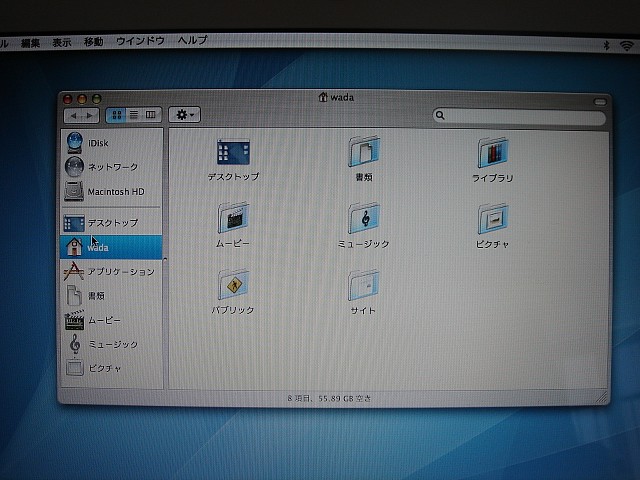Switch to column view mode
This screenshot has width=640, height=480.
click(151, 115)
